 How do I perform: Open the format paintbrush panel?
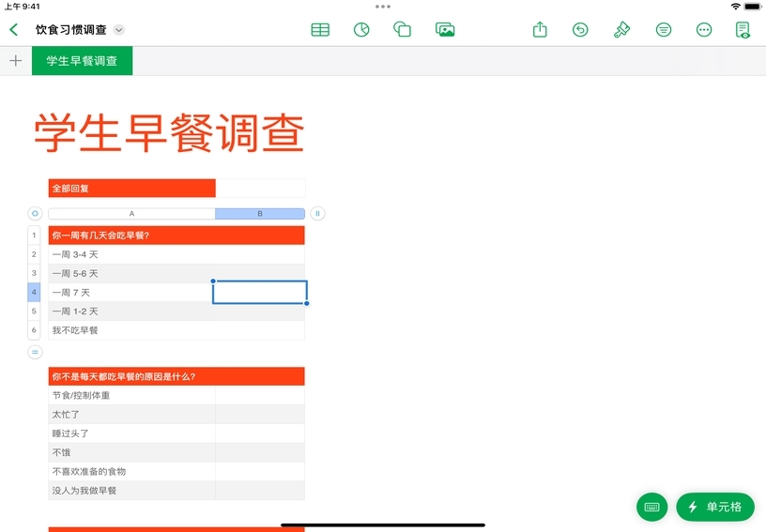621,30
